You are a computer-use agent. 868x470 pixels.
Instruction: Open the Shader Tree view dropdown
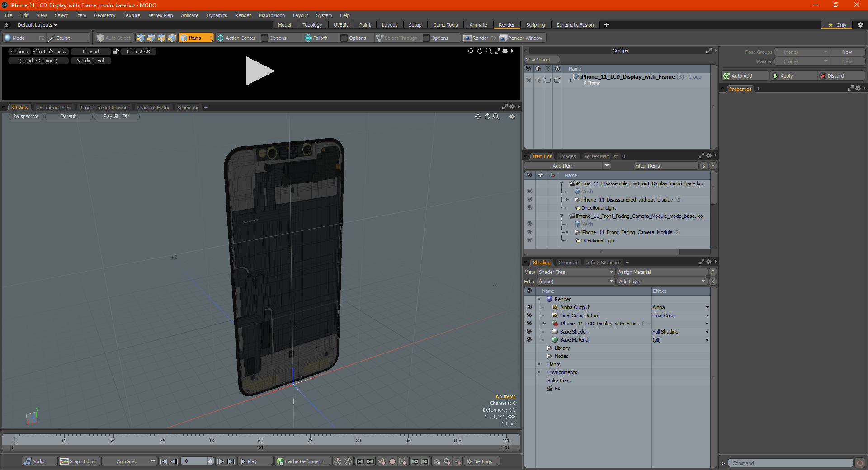point(576,272)
